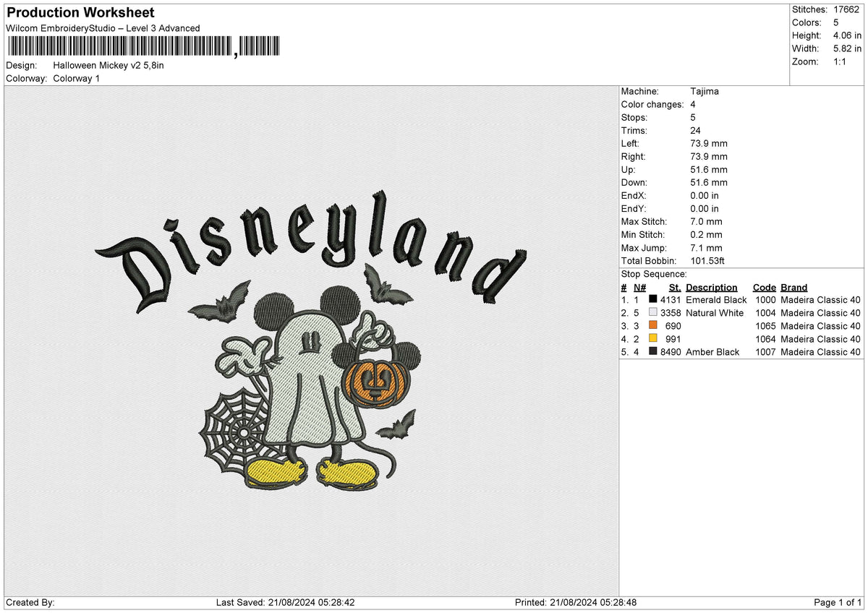Click the 'Code' column header
This screenshot has width=868, height=613.
(764, 287)
